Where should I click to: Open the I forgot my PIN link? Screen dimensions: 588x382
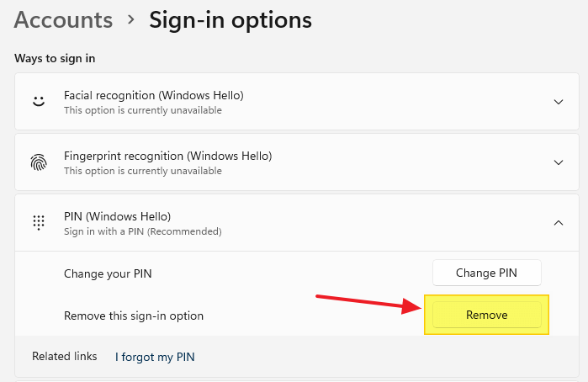155,357
